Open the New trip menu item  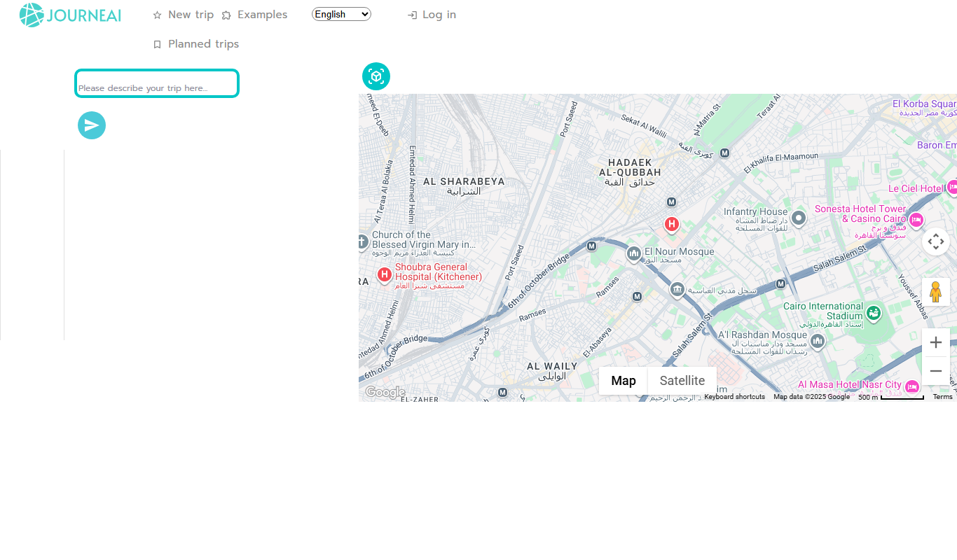[x=184, y=15]
